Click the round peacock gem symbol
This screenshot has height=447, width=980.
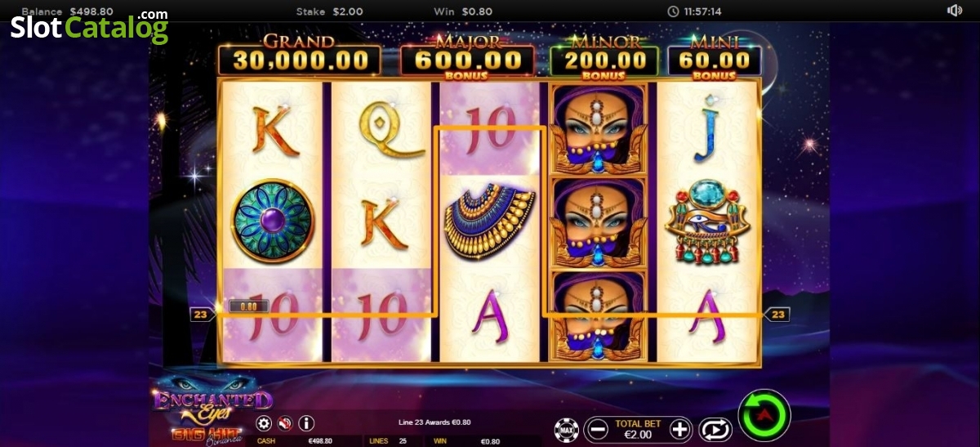pos(272,222)
